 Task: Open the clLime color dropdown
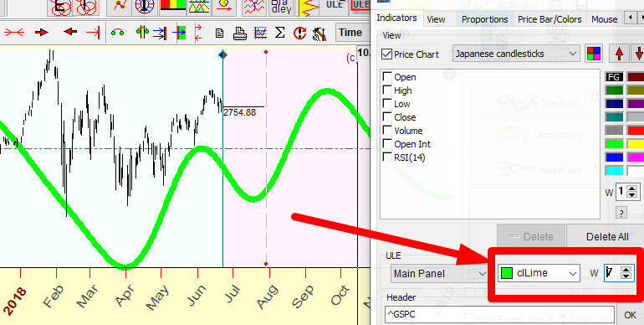point(539,273)
